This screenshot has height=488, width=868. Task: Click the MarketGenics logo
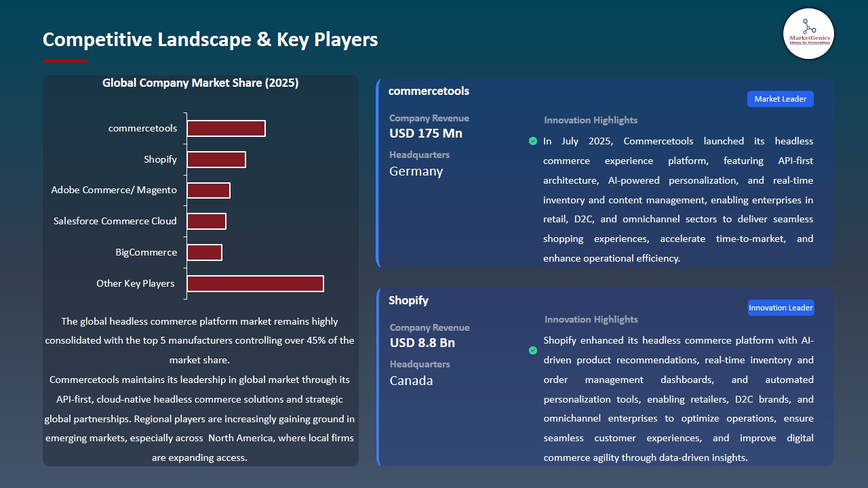click(x=808, y=33)
